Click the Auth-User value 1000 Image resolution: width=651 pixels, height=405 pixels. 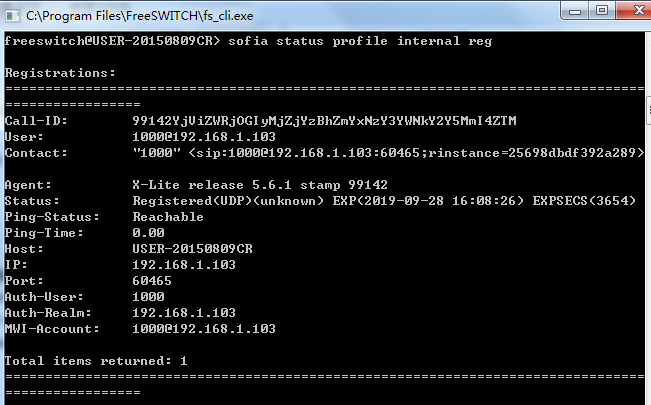[148, 297]
